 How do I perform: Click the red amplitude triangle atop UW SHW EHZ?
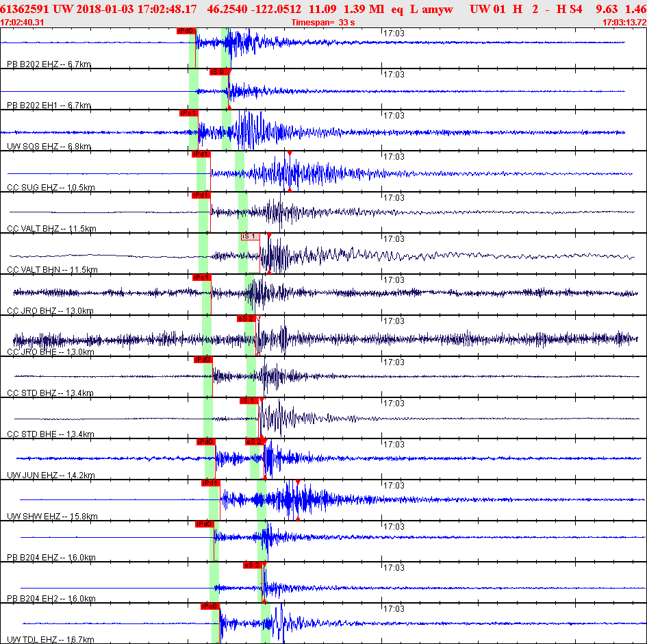[x=298, y=482]
